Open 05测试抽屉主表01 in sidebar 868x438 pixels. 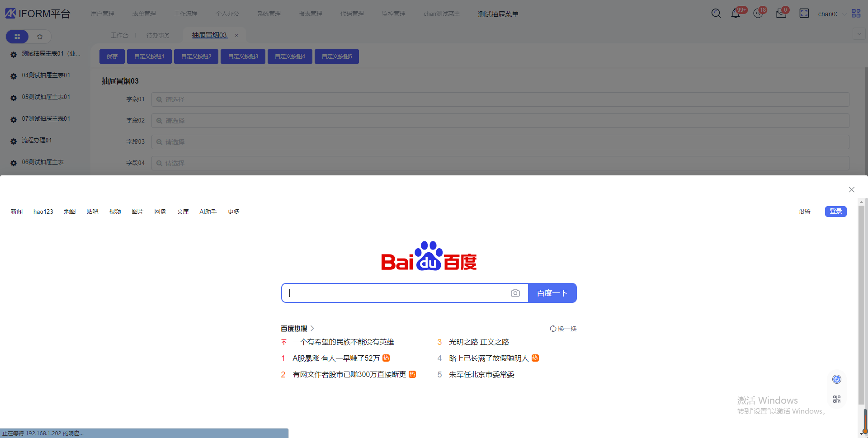[x=46, y=97]
